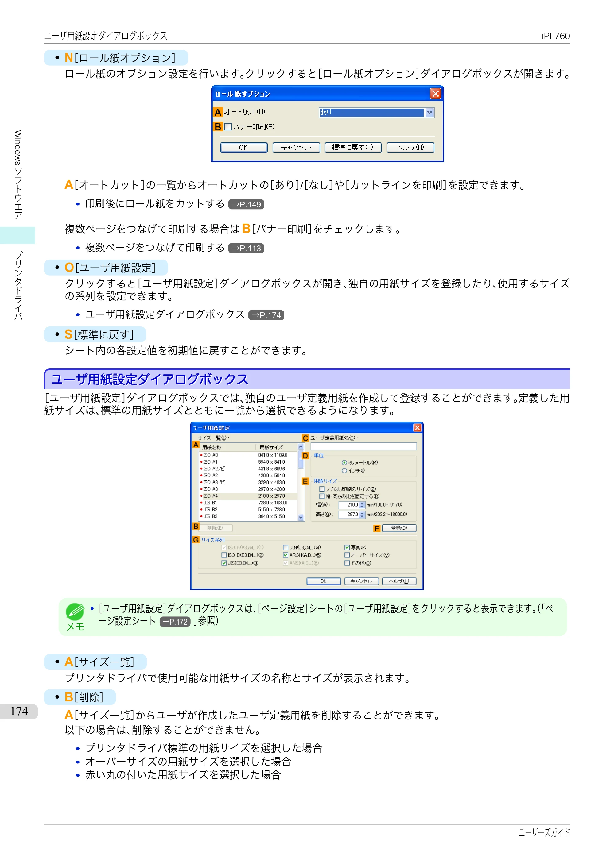Click the size list scroll-down arrow

pos(301,518)
